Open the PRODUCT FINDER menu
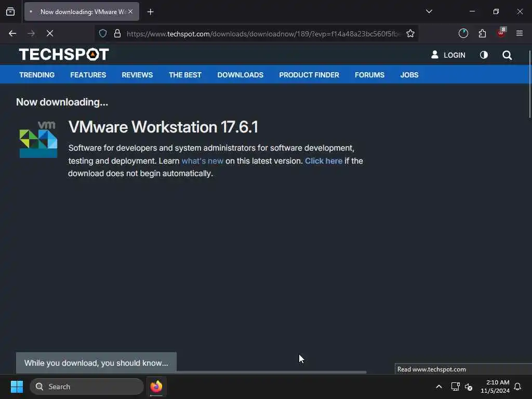 point(309,75)
